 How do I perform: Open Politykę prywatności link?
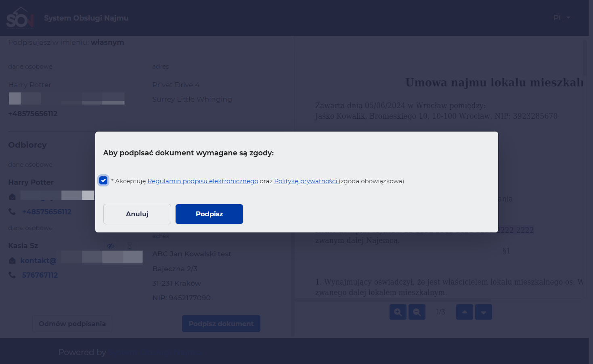point(306,181)
